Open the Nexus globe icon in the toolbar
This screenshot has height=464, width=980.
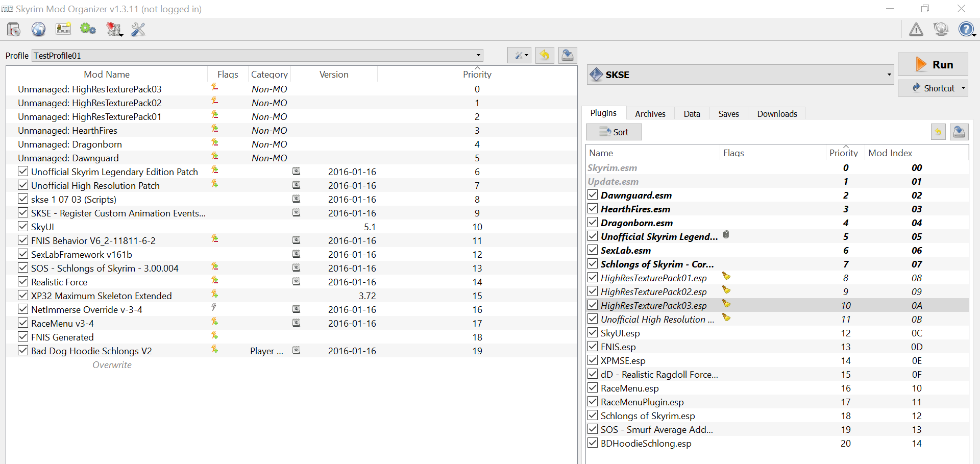coord(38,30)
